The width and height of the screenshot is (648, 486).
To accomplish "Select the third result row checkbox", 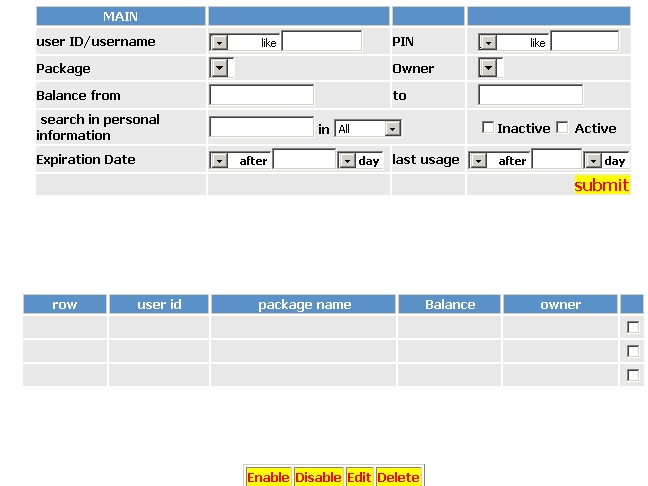I will point(632,375).
